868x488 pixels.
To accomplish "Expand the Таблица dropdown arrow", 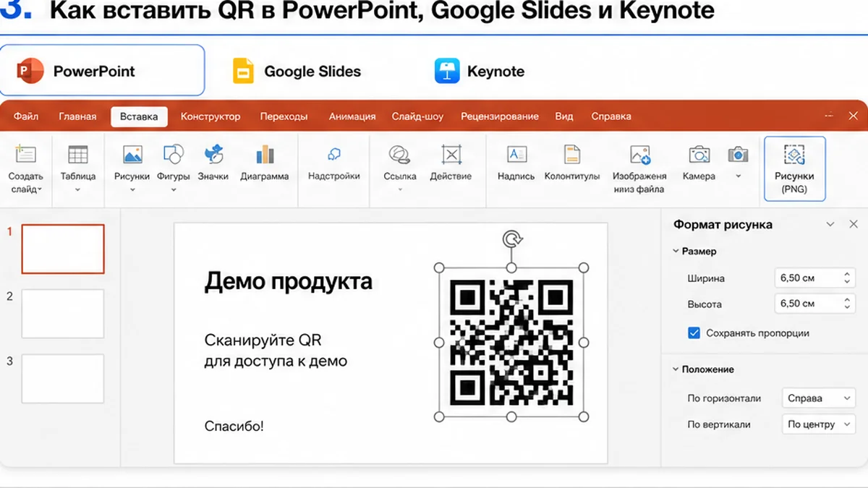I will point(77,190).
